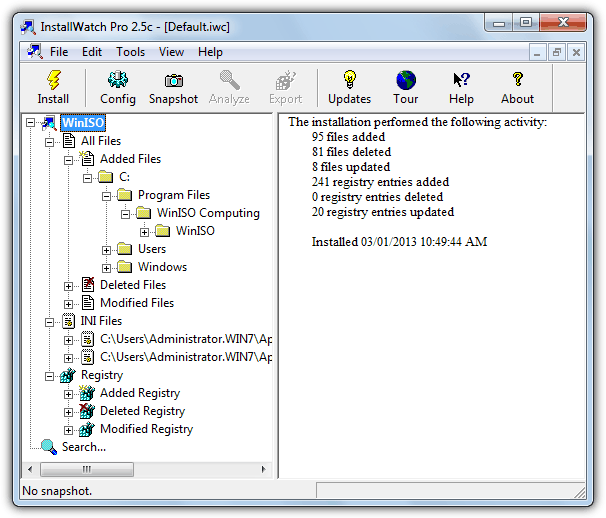Expand the Deleted Files node
The image size is (606, 518).
(68, 286)
